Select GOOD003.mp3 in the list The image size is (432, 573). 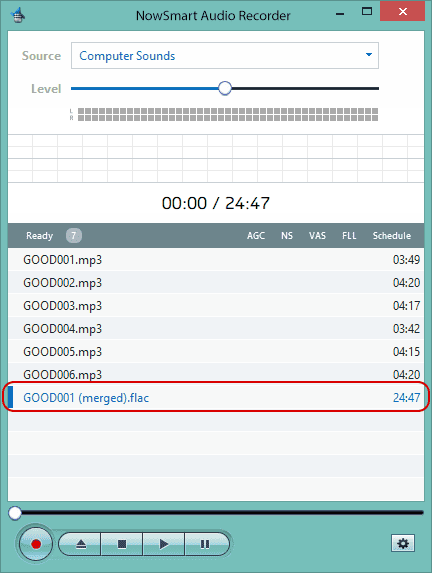click(x=216, y=306)
